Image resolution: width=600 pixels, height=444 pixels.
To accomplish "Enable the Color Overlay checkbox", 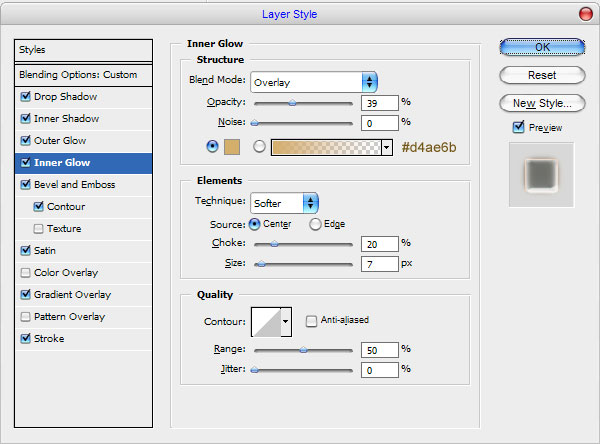I will 26,273.
